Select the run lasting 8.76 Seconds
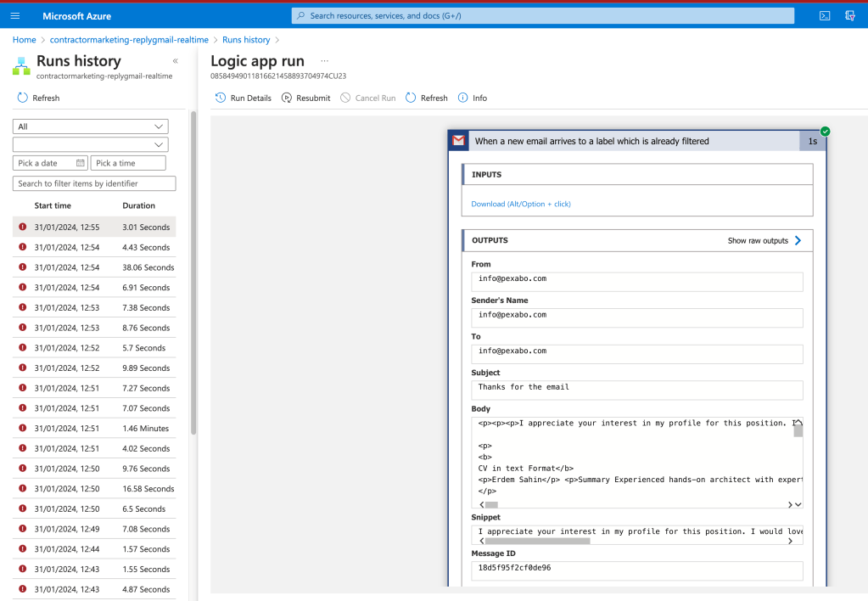This screenshot has width=868, height=601. click(x=94, y=328)
